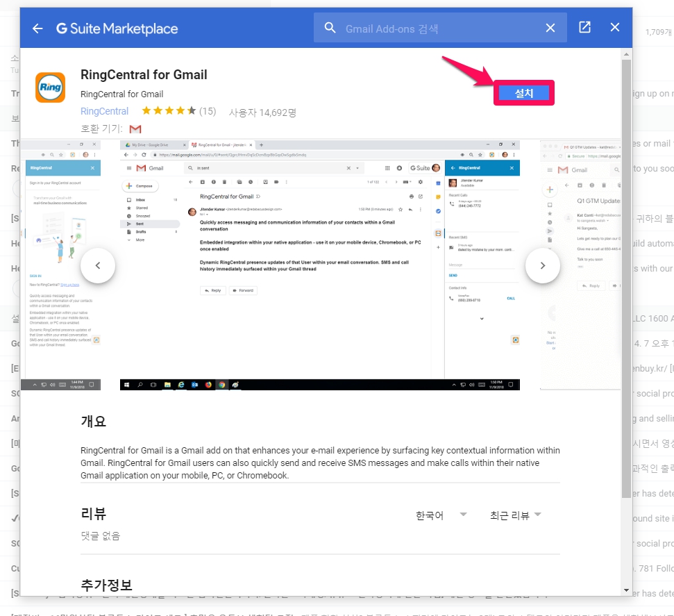Click the RingCentral app logo
This screenshot has width=674, height=616.
tap(50, 88)
